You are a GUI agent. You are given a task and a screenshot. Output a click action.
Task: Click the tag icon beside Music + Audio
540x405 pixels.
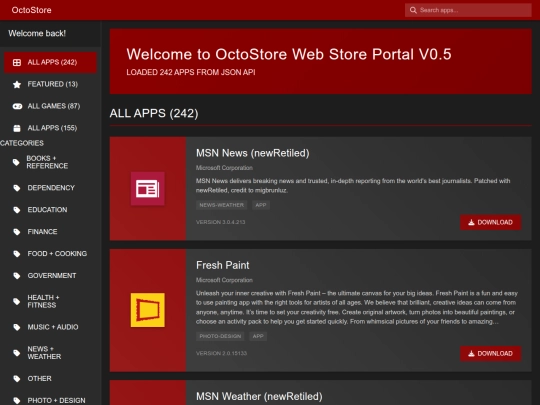click(x=17, y=327)
